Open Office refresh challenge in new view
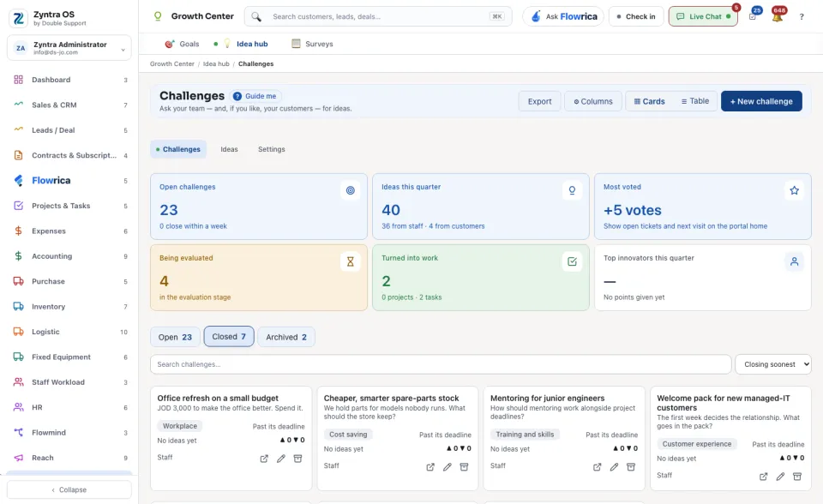823x504 pixels. pos(264,459)
